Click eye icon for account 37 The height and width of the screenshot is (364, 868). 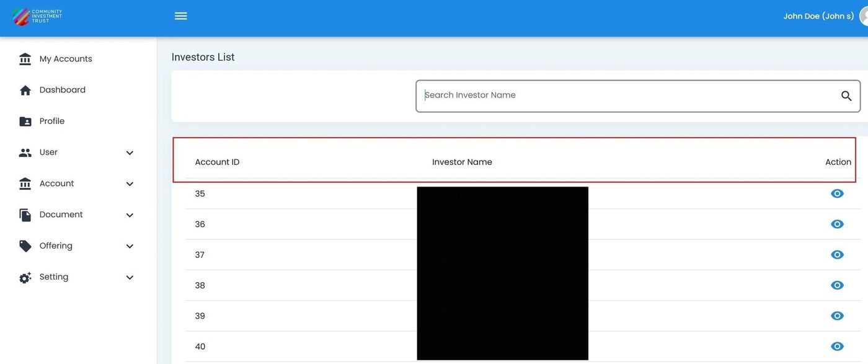pyautogui.click(x=837, y=255)
